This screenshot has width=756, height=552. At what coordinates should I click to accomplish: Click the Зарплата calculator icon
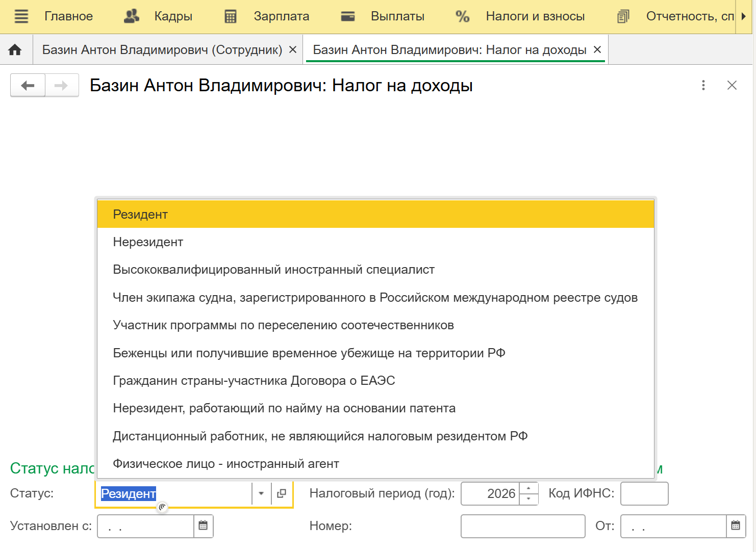pos(231,16)
